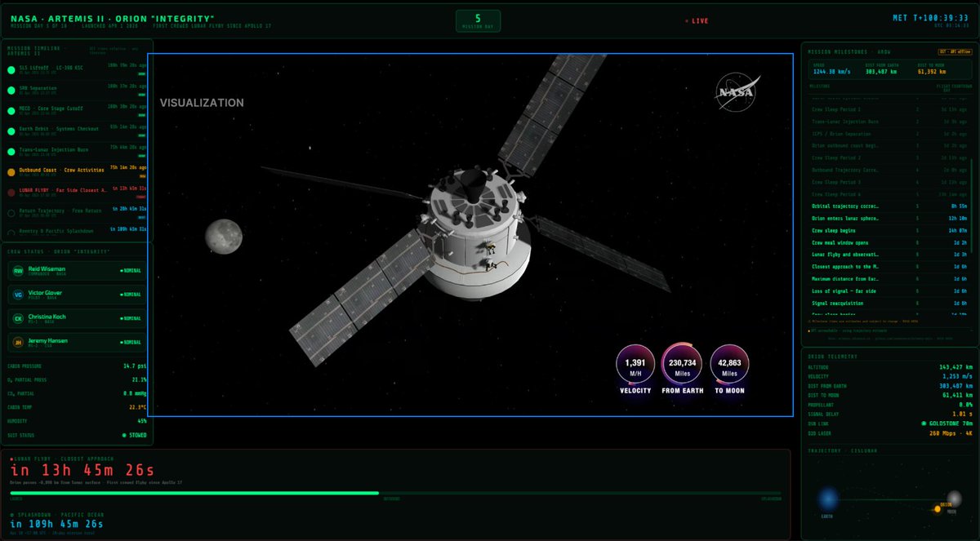Select the 'Maximum distance from Ear...' milestone
The width and height of the screenshot is (980, 541).
(888, 280)
